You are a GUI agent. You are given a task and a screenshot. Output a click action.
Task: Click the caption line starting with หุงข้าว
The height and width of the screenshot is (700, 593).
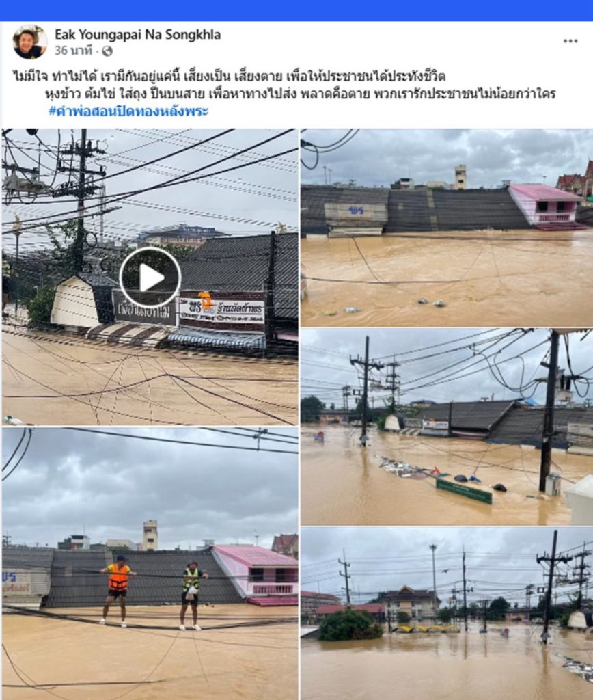point(301,94)
